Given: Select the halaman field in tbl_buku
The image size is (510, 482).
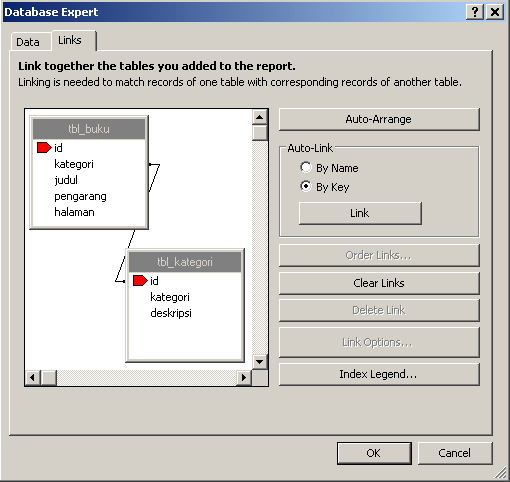Looking at the screenshot, I should [74, 212].
